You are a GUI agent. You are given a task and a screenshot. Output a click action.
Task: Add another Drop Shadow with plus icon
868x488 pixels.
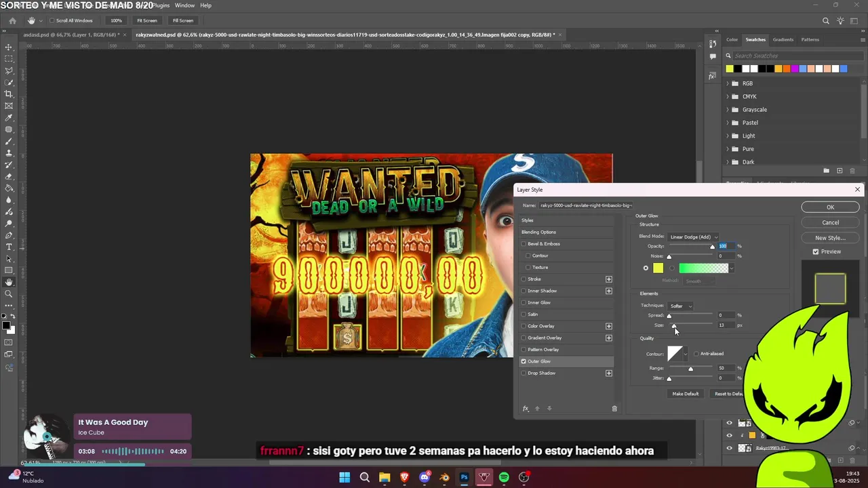point(608,373)
